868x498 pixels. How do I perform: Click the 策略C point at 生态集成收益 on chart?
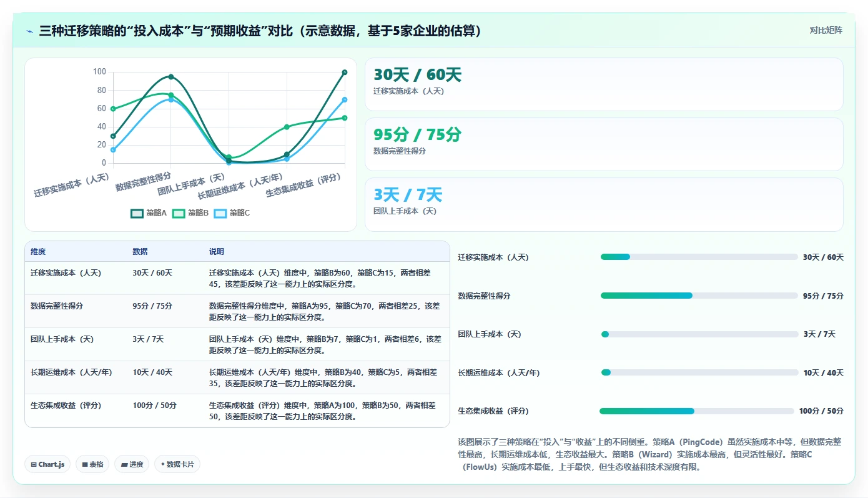[345, 99]
